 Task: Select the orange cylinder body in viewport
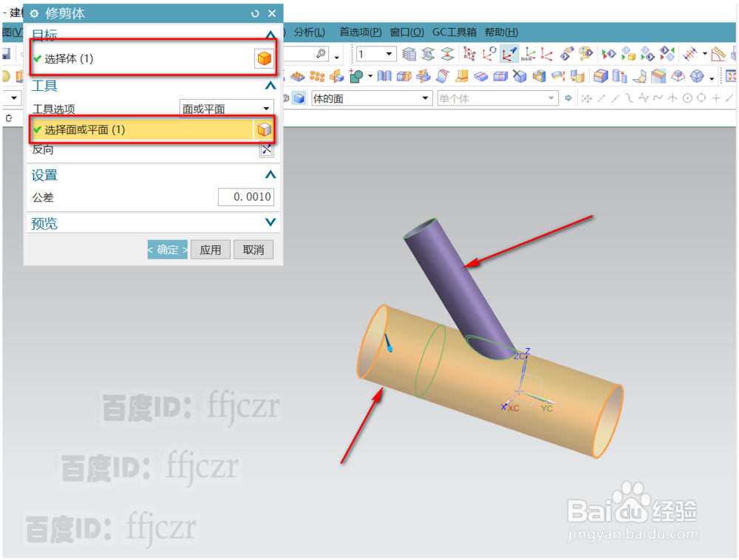[x=490, y=383]
